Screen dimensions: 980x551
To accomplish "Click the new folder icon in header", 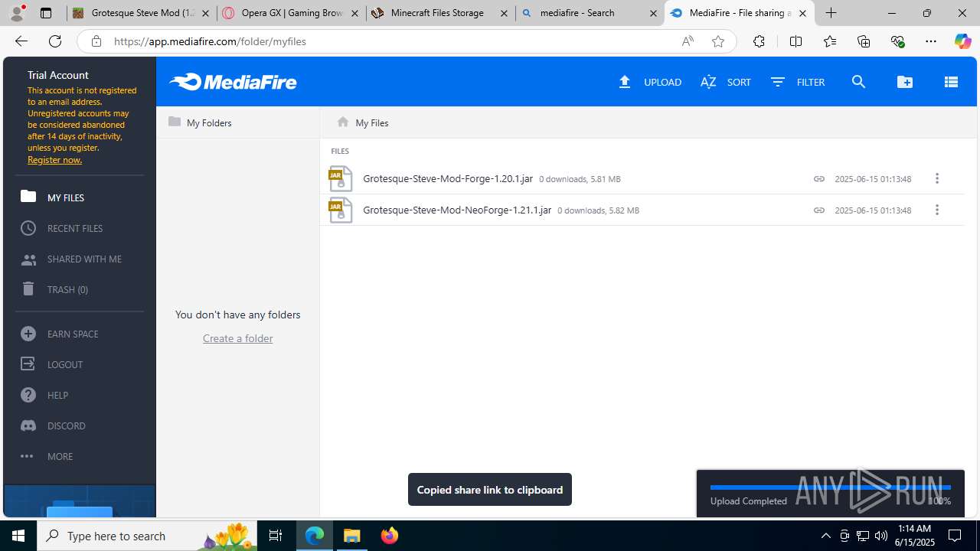I will 905,82.
